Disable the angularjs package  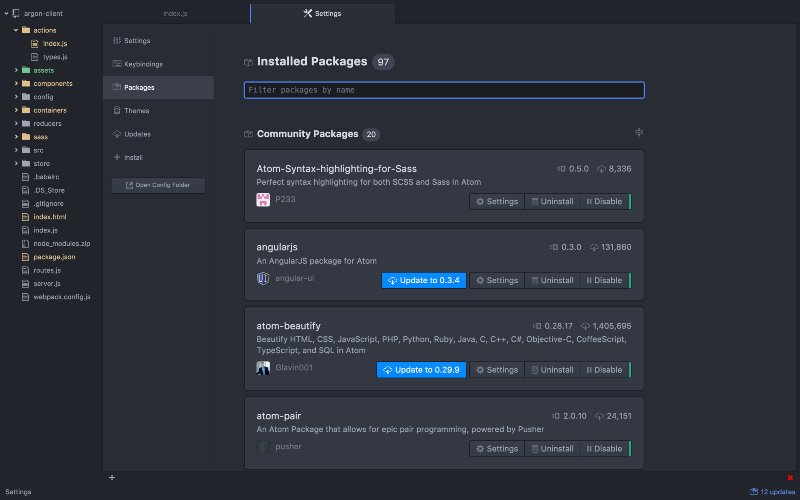(604, 281)
